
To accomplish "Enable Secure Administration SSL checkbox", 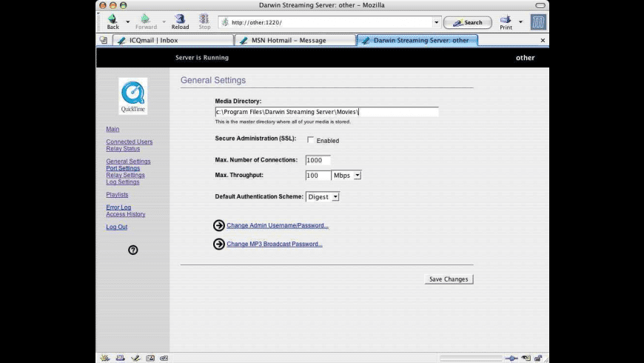I will [310, 140].
